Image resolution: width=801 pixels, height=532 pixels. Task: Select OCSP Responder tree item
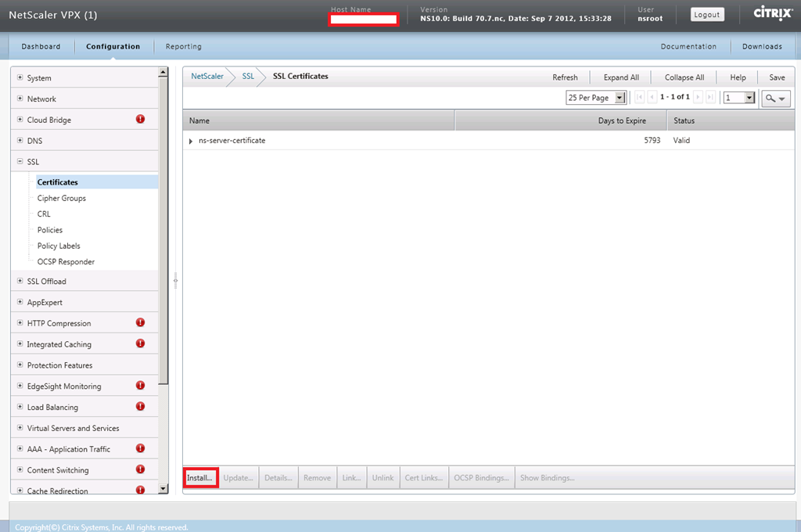pyautogui.click(x=66, y=261)
